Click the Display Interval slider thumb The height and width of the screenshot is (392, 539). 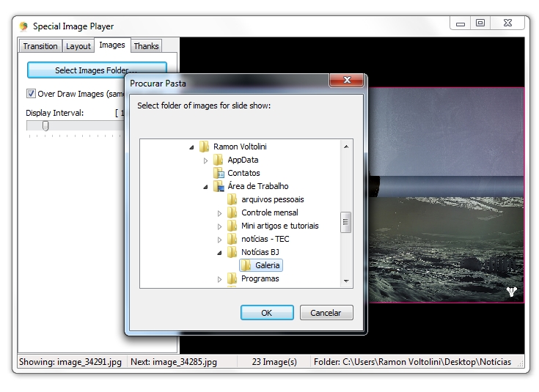point(45,126)
